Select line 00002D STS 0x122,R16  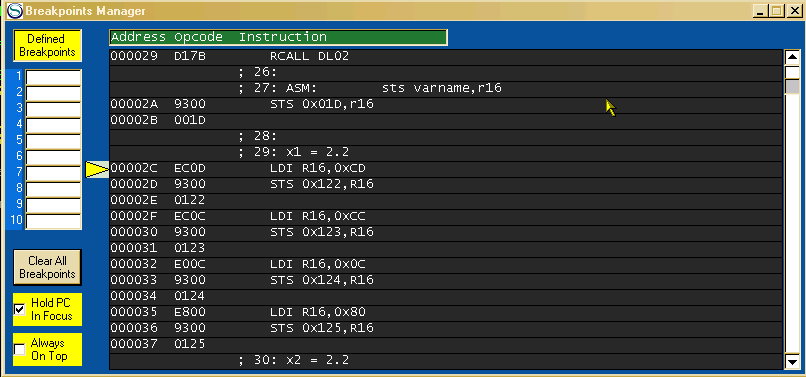click(x=446, y=184)
